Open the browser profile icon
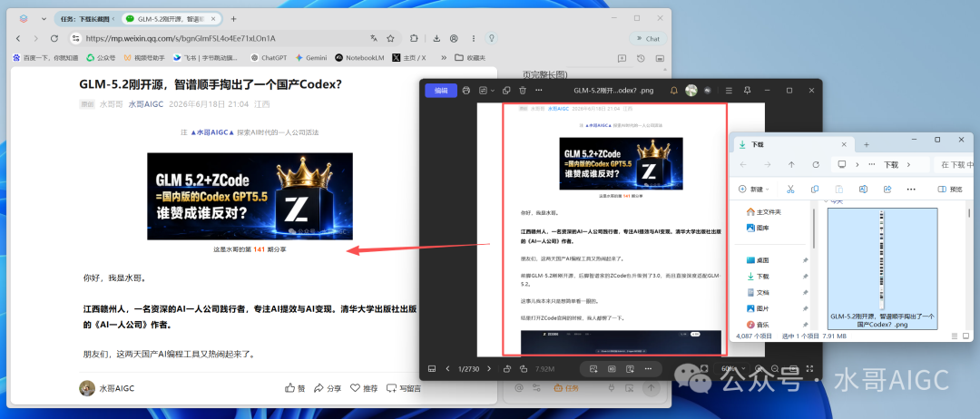 coord(454,38)
